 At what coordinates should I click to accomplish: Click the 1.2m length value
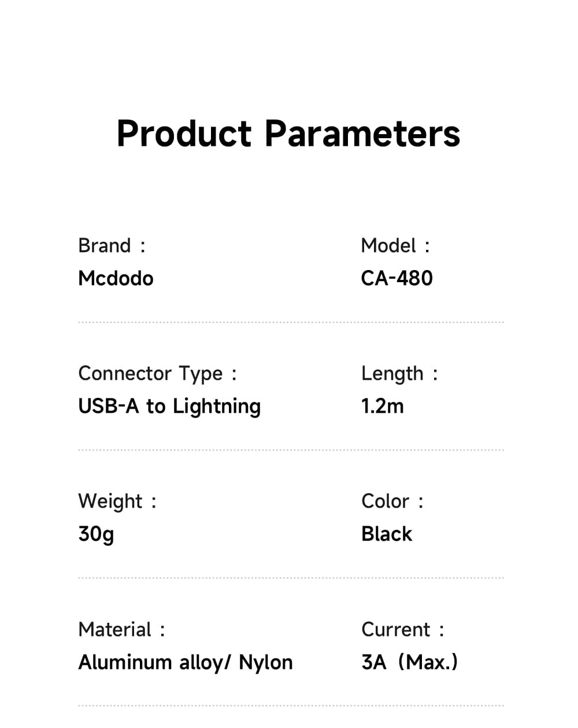(382, 407)
